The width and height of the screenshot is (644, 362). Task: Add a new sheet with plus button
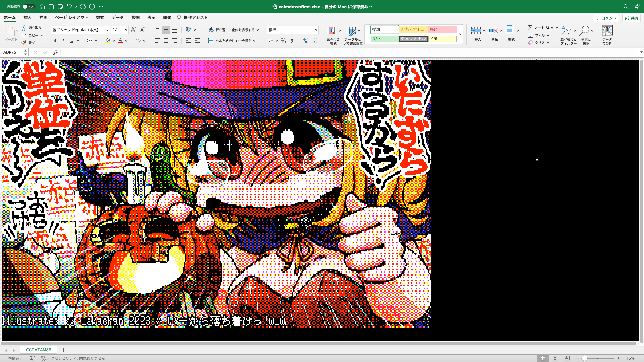pos(63,350)
